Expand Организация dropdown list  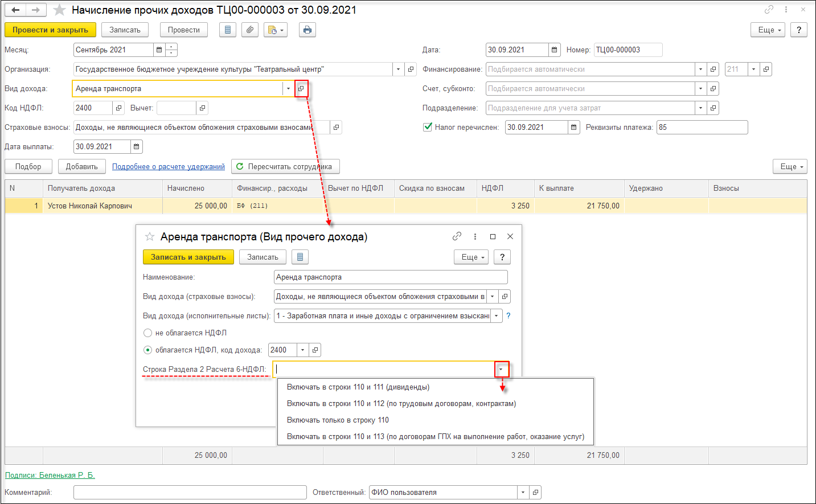click(398, 69)
